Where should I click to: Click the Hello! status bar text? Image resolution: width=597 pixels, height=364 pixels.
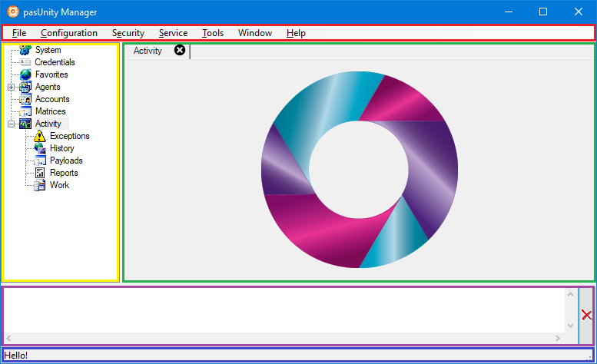pos(16,356)
